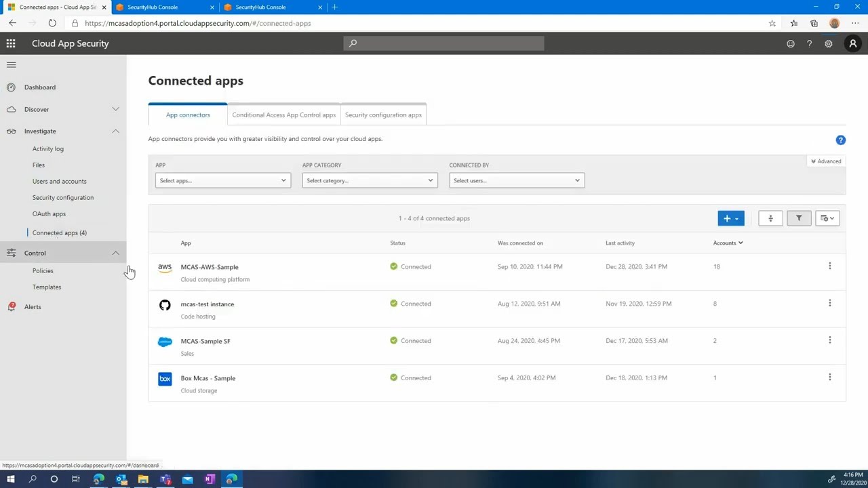868x488 pixels.
Task: Click the export download icon button
Action: pyautogui.click(x=770, y=218)
